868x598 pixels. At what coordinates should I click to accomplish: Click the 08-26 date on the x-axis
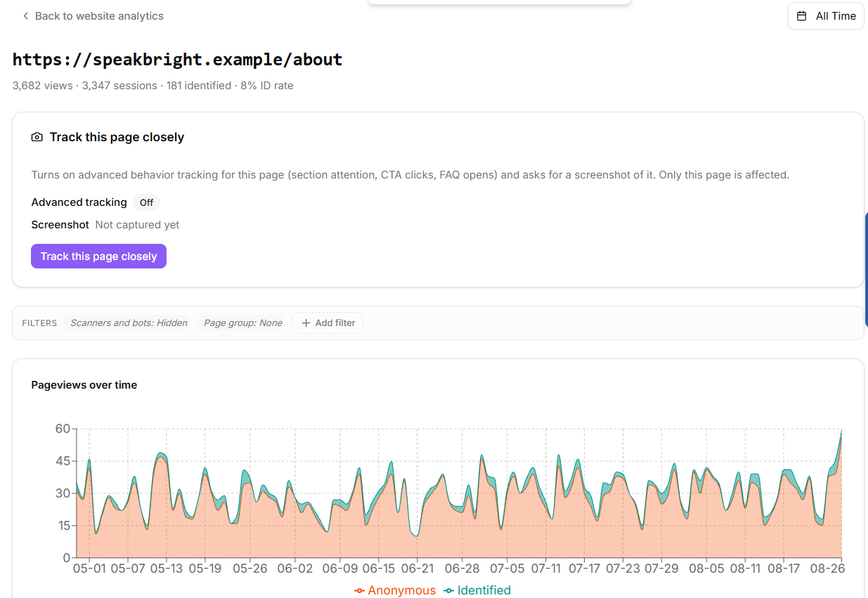(827, 568)
